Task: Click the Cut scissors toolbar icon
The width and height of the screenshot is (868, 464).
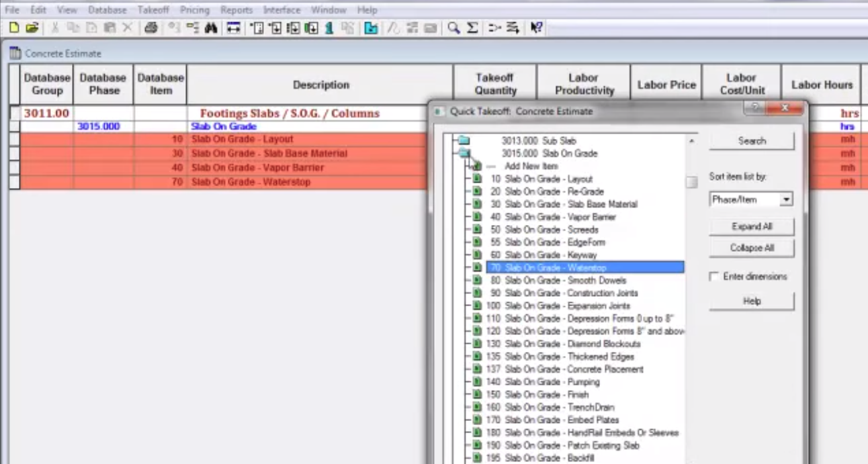Action: tap(56, 28)
